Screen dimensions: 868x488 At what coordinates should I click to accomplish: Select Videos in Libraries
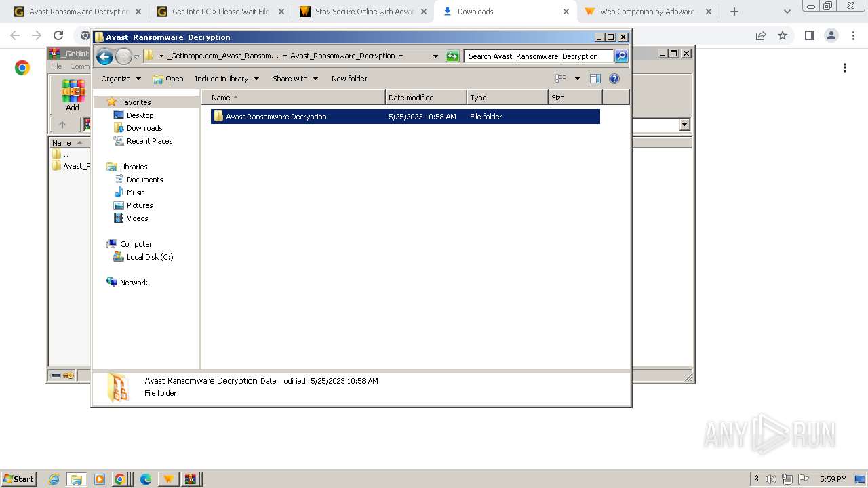(x=137, y=218)
